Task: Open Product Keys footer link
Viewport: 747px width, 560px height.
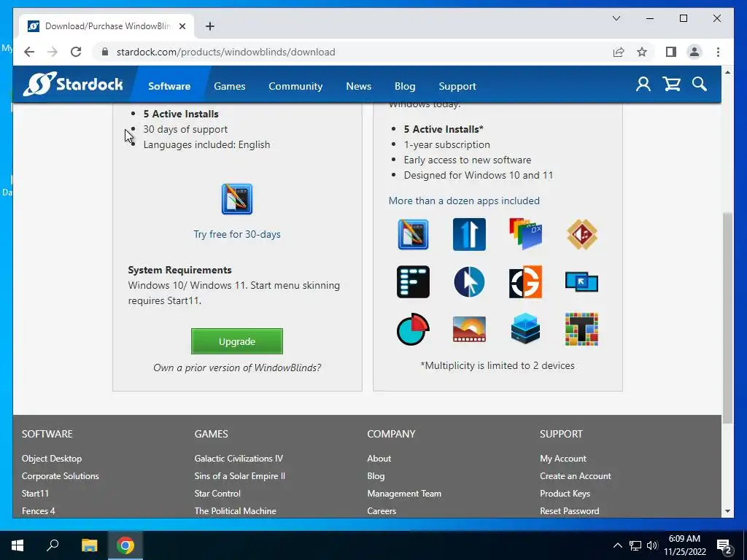Action: coord(565,494)
